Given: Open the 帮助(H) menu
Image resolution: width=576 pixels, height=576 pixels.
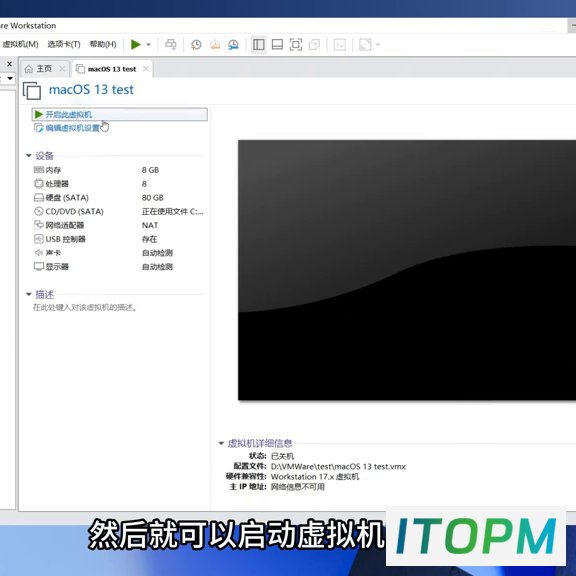Looking at the screenshot, I should [x=103, y=44].
